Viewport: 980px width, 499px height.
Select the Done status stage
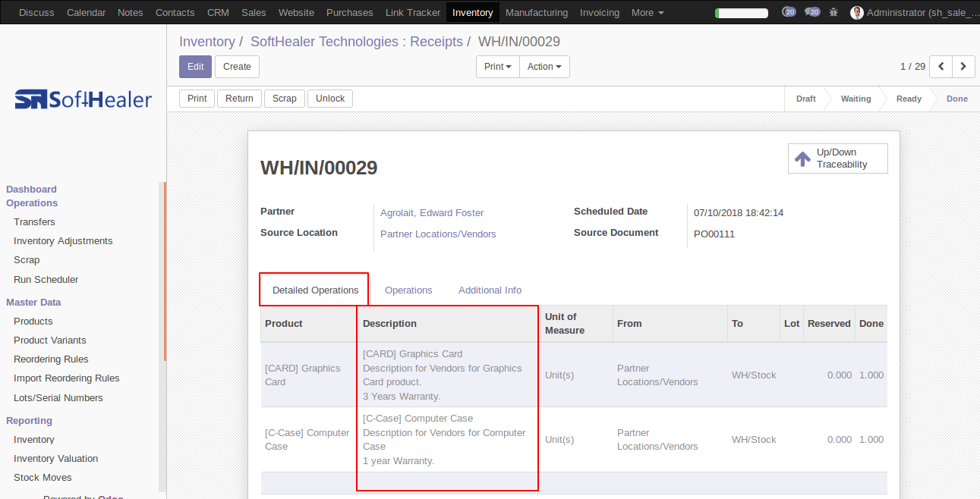956,99
